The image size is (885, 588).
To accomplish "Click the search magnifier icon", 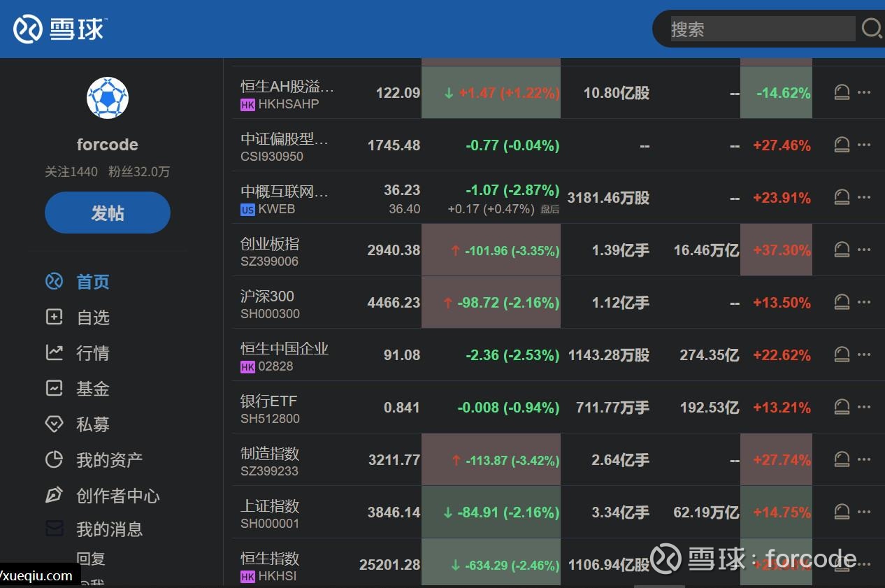I will (x=871, y=29).
